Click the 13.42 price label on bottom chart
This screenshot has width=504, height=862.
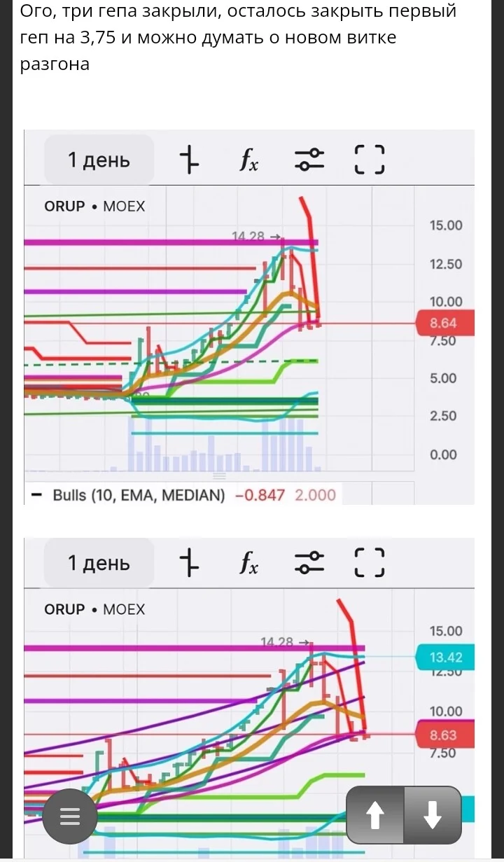point(445,658)
